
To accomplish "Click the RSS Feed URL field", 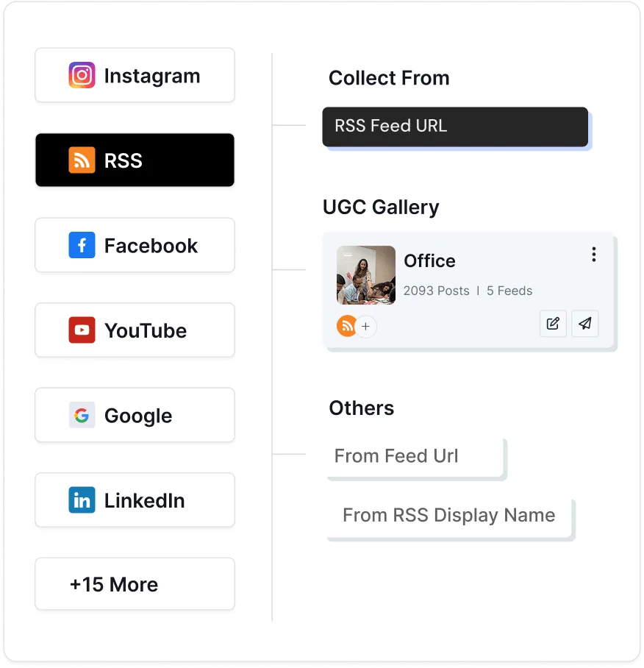I will (x=455, y=127).
